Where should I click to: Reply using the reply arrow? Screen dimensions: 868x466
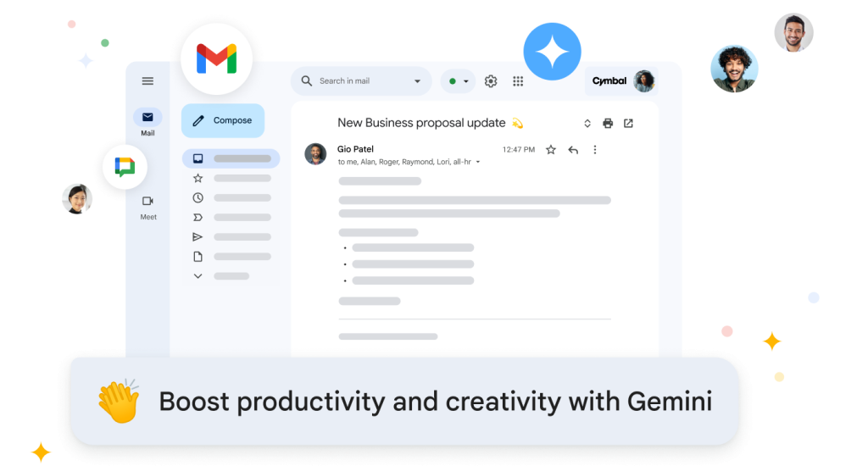(573, 149)
